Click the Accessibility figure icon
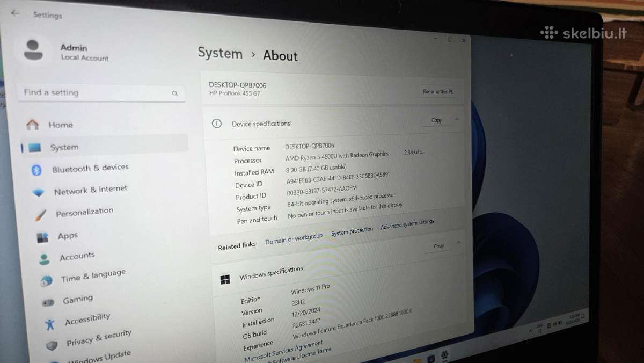Viewport: 644px width, 363px height. click(50, 324)
